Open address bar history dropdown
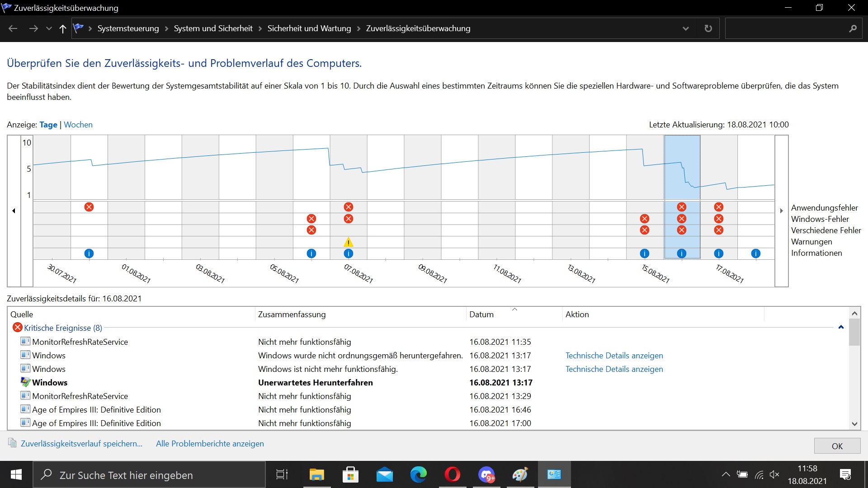 (x=685, y=28)
